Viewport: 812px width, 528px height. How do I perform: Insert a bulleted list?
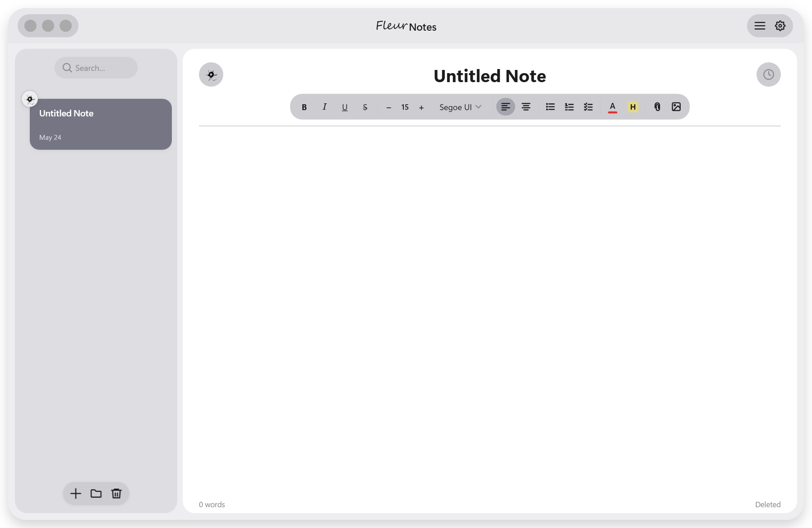pyautogui.click(x=550, y=107)
